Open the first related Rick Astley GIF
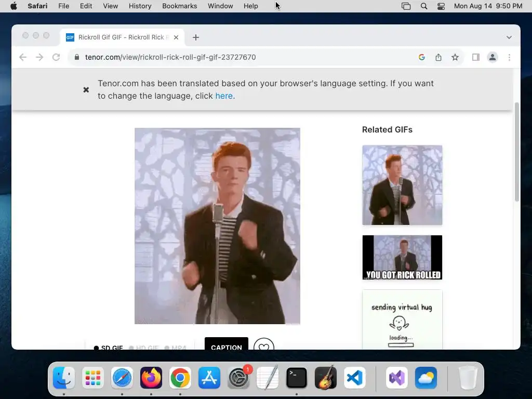Viewport: 532px width, 399px height. (x=402, y=185)
